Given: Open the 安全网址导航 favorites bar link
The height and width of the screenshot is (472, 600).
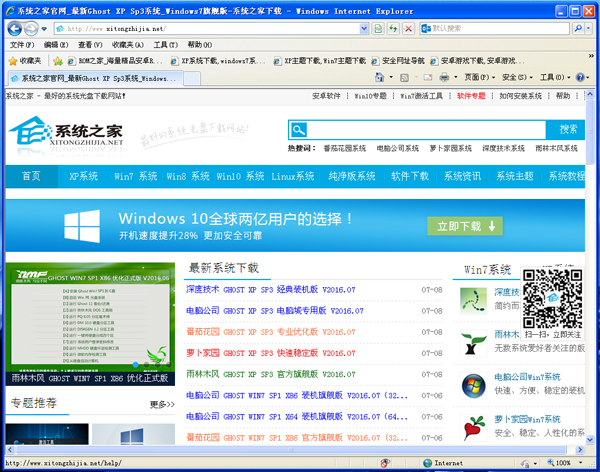Looking at the screenshot, I should point(398,61).
